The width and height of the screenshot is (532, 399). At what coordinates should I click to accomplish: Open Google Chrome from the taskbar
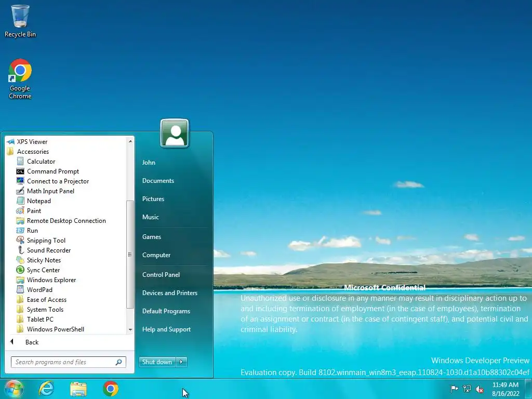click(111, 389)
